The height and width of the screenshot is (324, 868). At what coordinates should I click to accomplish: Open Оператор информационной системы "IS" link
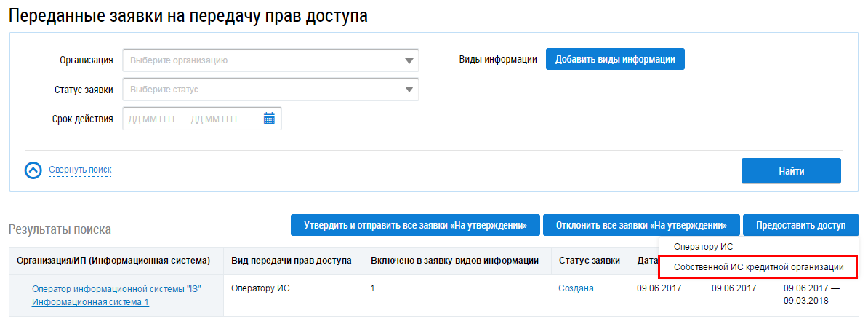point(117,288)
